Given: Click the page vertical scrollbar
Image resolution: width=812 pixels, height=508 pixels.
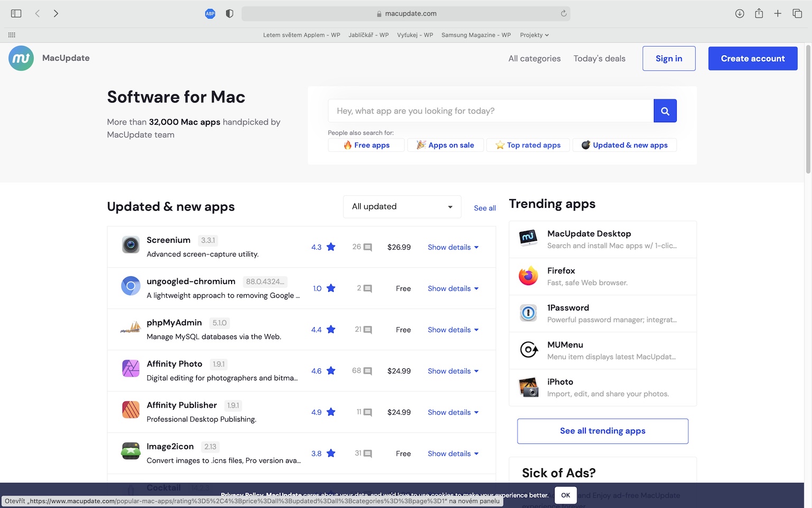Looking at the screenshot, I should click(808, 109).
